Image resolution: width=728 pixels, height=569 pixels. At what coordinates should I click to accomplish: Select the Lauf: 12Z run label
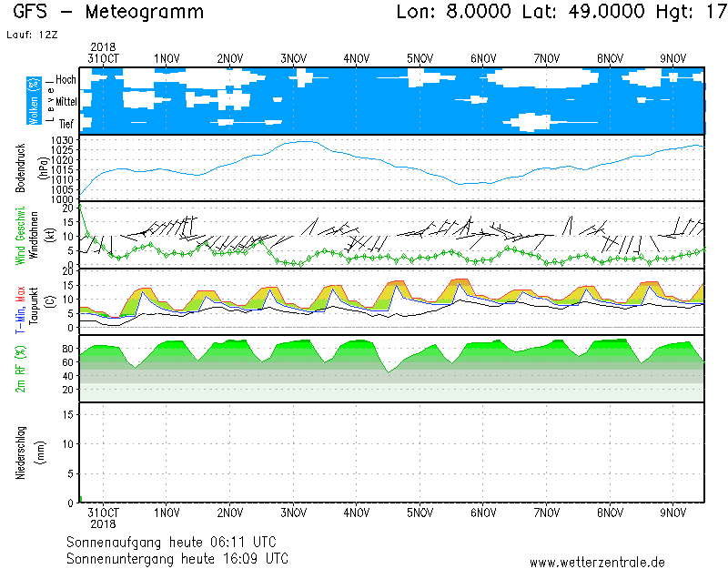[x=32, y=34]
